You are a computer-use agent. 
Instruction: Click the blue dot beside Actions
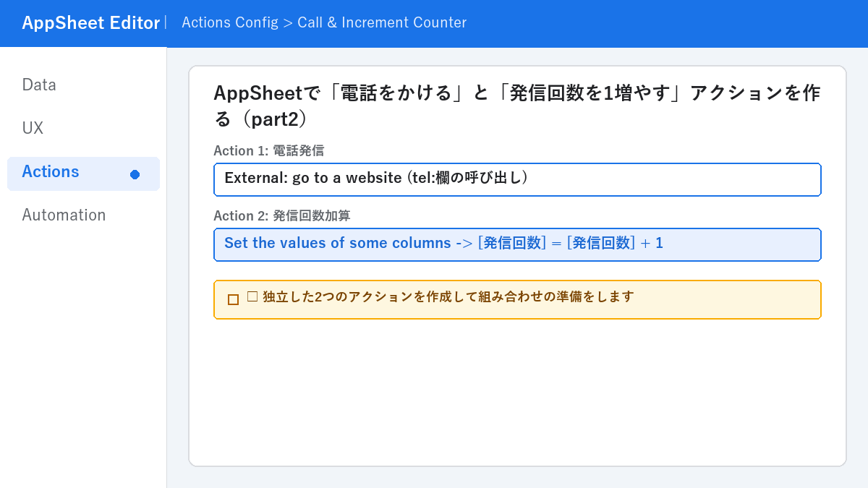click(x=135, y=174)
